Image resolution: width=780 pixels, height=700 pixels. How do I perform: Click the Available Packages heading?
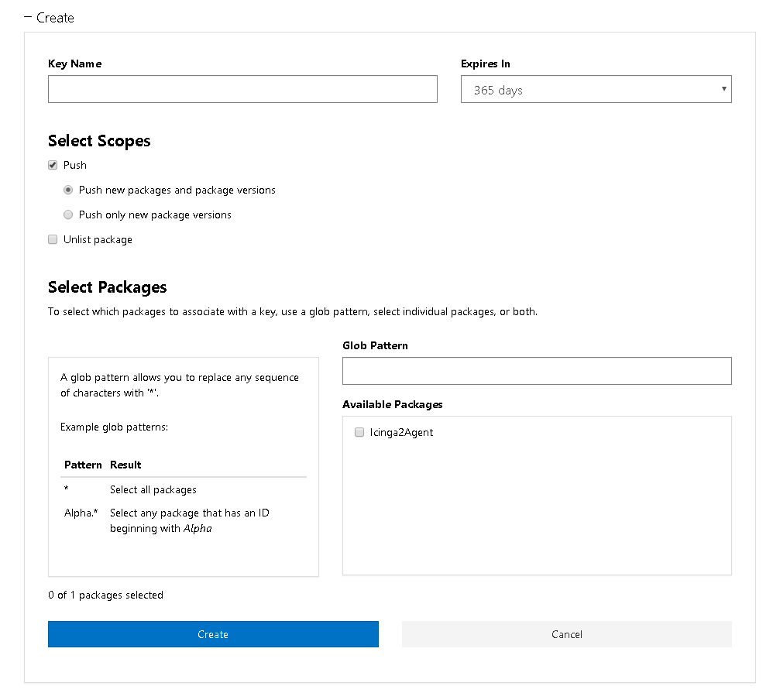click(392, 404)
